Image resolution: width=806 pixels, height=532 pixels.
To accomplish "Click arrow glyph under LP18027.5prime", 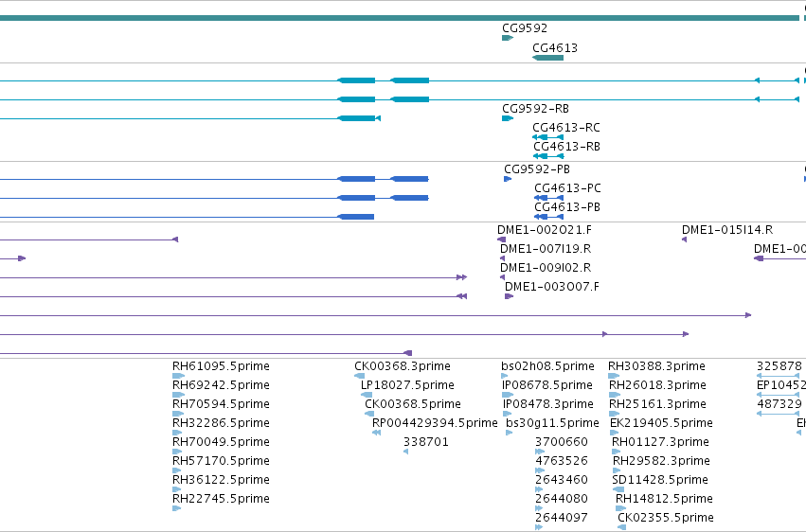I will pyautogui.click(x=366, y=395).
